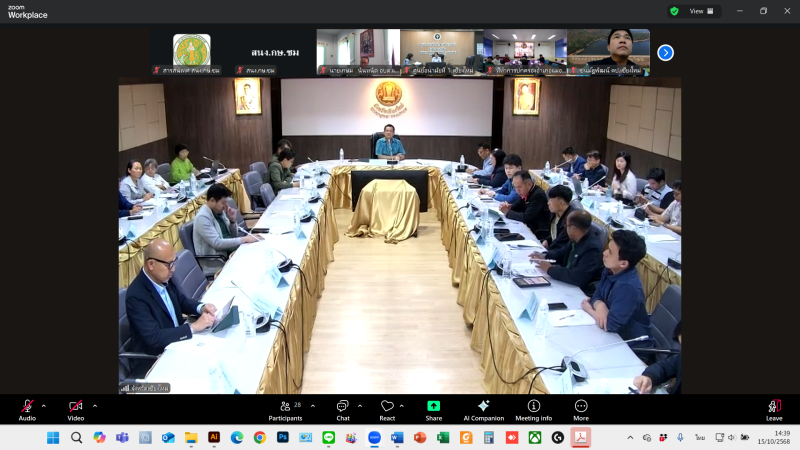Open the More options menu

coord(581,410)
